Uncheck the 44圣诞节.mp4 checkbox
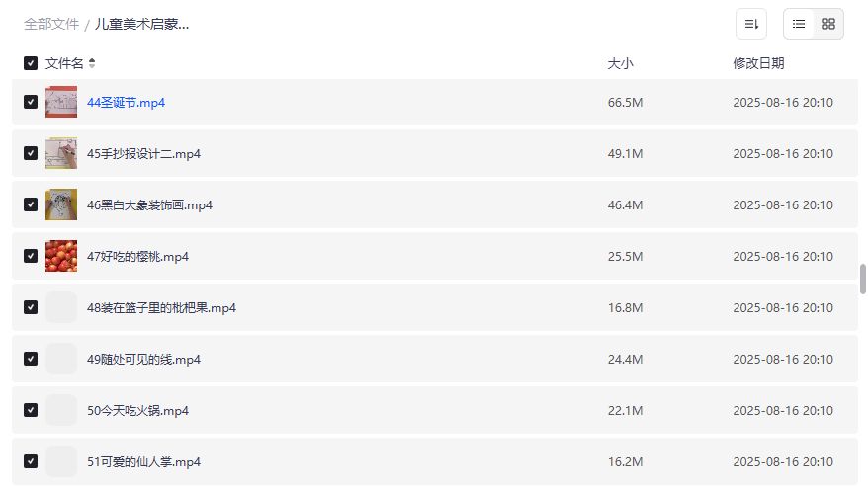Screen dimensions: 868x489 [31, 103]
